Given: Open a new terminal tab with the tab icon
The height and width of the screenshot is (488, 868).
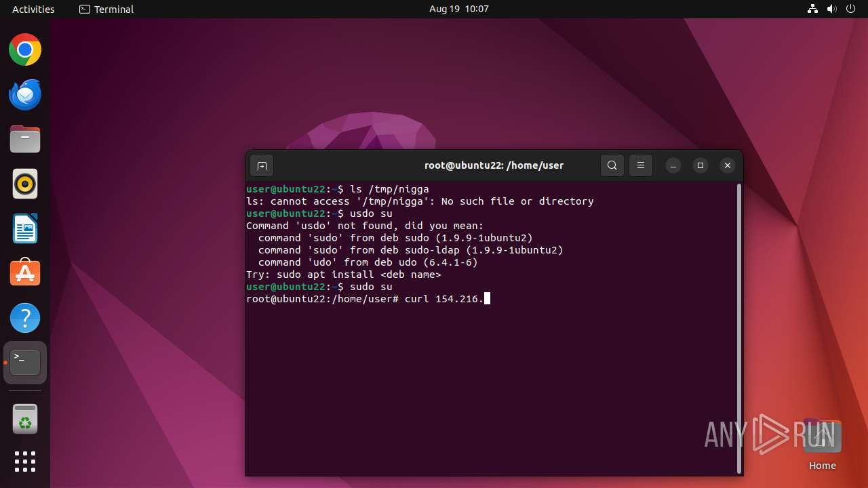Looking at the screenshot, I should [x=262, y=165].
